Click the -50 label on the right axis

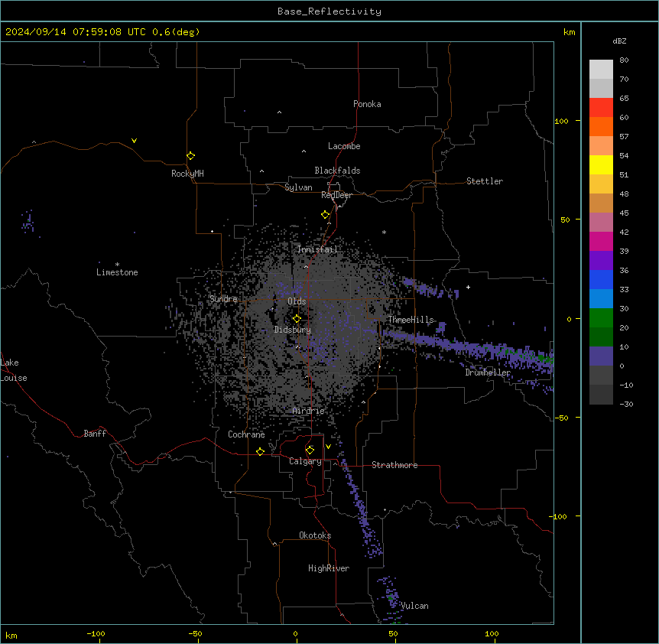(561, 418)
